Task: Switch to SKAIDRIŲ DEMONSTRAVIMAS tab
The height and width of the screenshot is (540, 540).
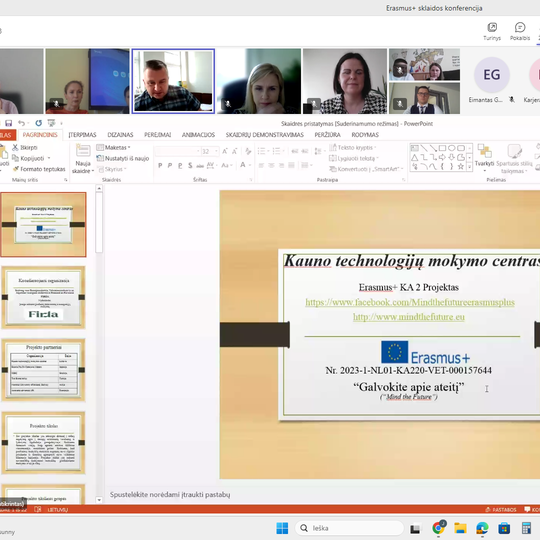Action: [x=264, y=135]
